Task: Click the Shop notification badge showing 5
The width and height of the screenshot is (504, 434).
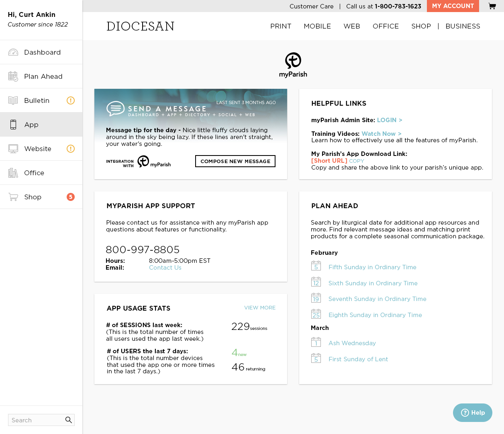Action: (x=71, y=197)
